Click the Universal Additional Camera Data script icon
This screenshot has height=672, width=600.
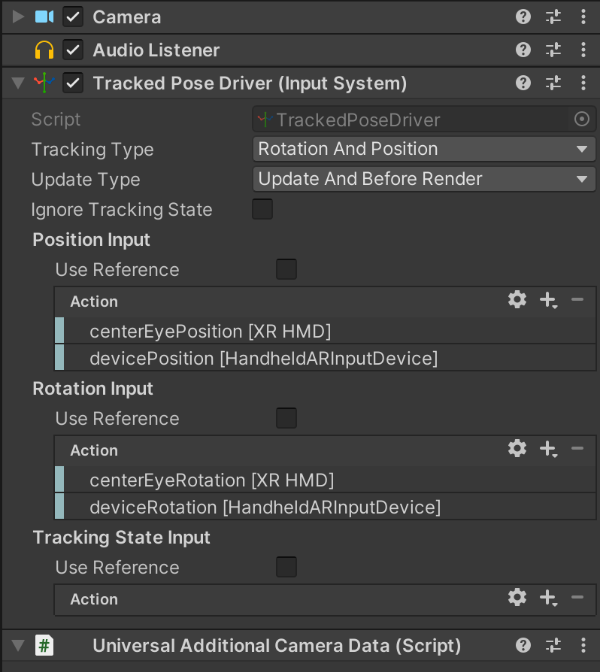click(x=44, y=645)
